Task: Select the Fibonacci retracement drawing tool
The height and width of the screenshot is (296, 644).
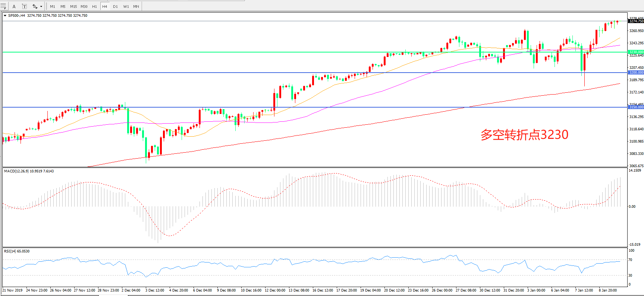Action: click(x=3, y=6)
